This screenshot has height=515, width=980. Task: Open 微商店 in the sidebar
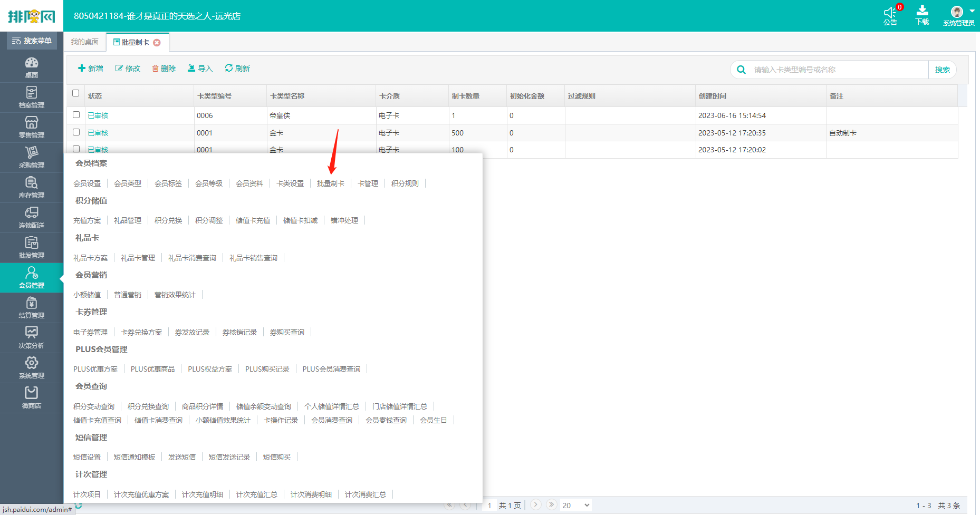(x=32, y=398)
